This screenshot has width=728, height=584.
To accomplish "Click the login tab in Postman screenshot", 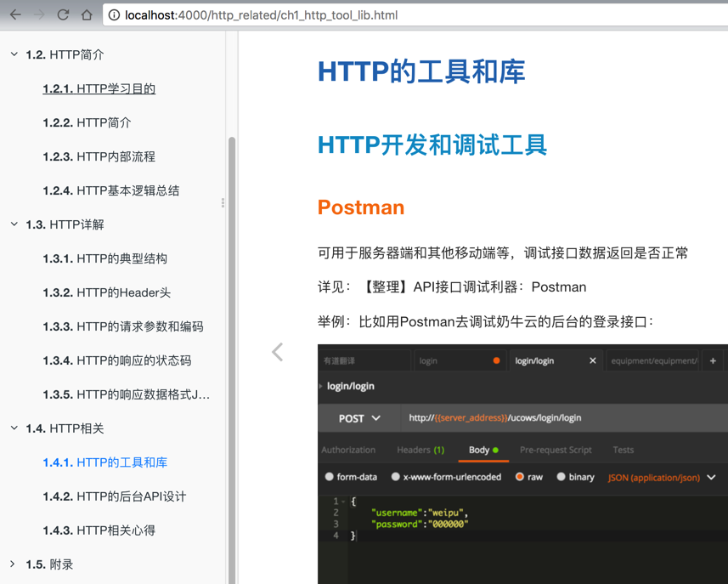I will click(460, 360).
